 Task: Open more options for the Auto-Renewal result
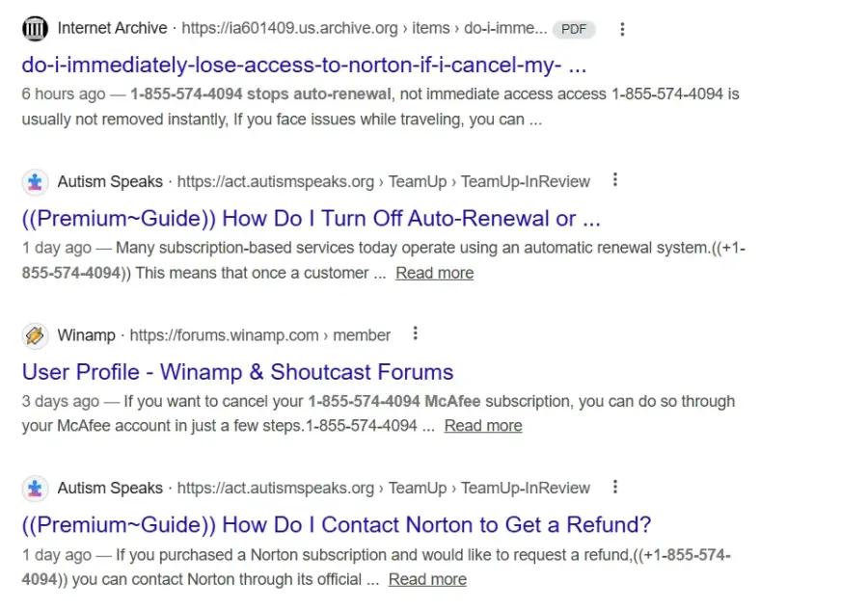tap(615, 179)
